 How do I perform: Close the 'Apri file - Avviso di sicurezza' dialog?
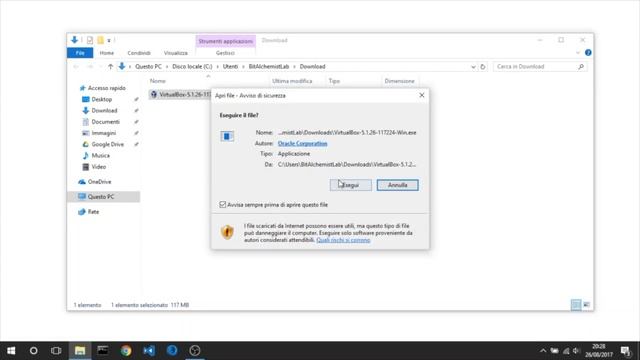[422, 95]
